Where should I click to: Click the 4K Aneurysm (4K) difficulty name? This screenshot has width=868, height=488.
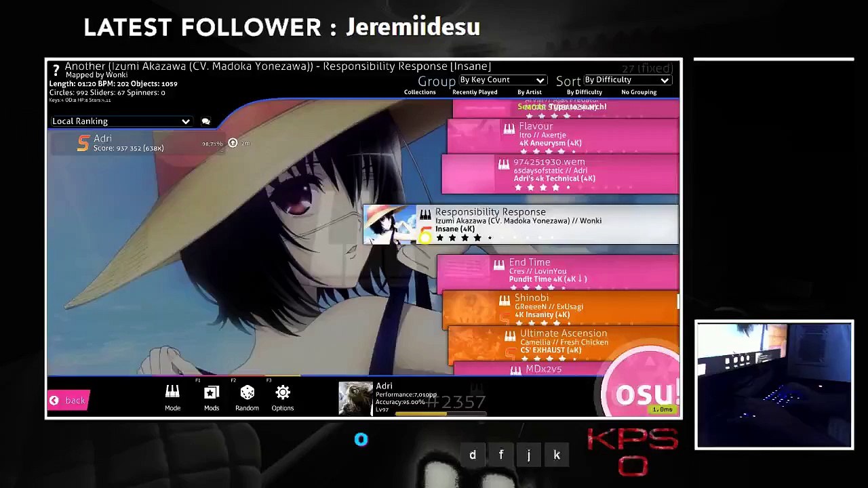click(x=551, y=144)
